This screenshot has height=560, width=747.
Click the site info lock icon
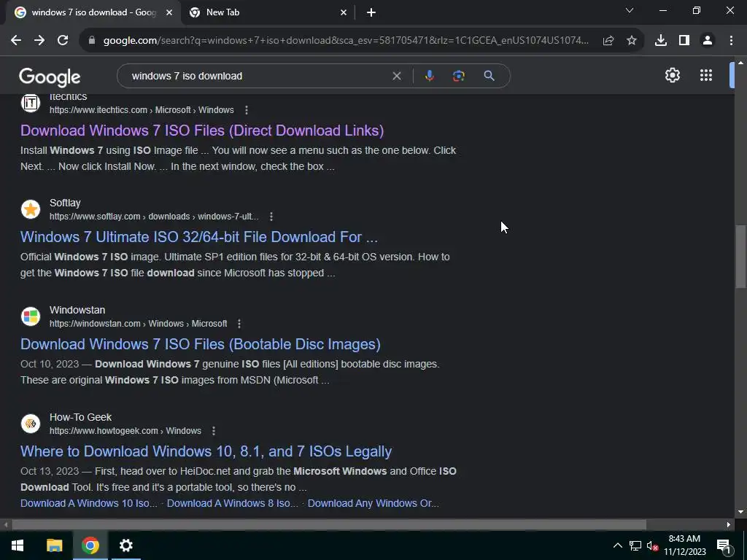(x=92, y=41)
